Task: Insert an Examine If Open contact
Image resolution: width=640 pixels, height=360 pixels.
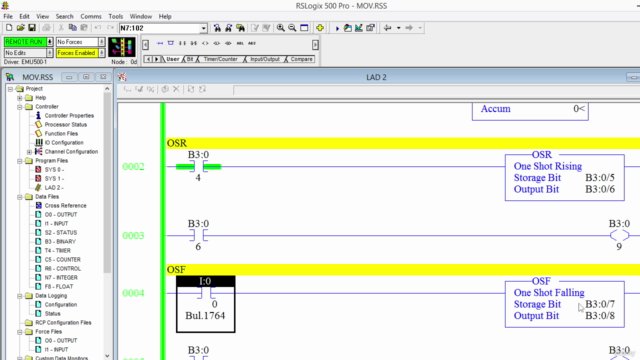Action: (193, 43)
